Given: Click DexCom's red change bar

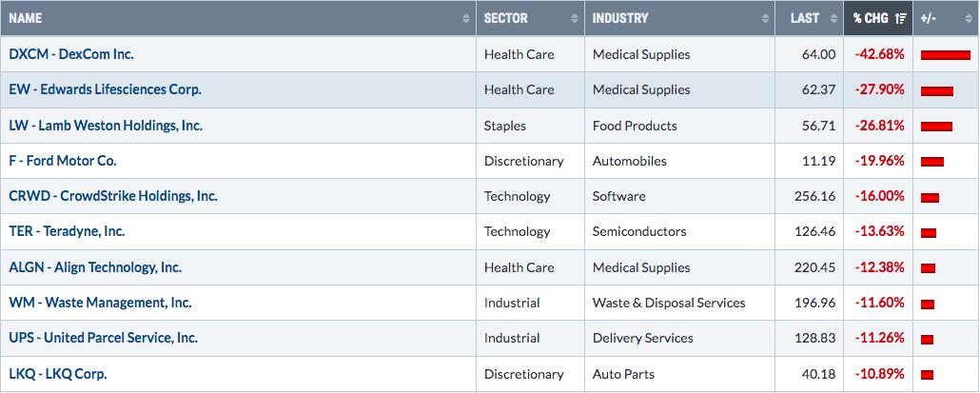Looking at the screenshot, I should [945, 55].
